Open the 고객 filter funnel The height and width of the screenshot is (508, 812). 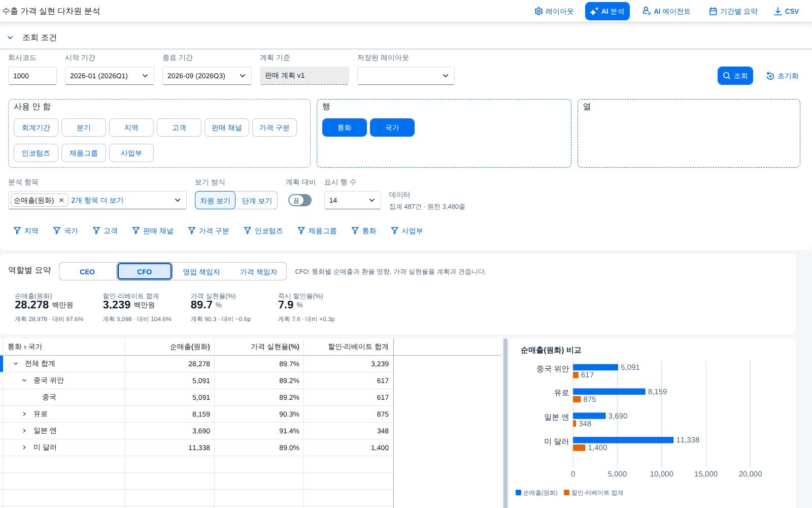pyautogui.click(x=105, y=231)
